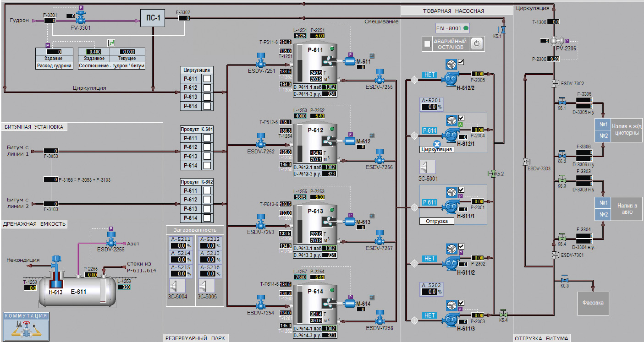Select the ESDV-7252 inlet valve
This screenshot has width=644, height=342.
(x=261, y=141)
